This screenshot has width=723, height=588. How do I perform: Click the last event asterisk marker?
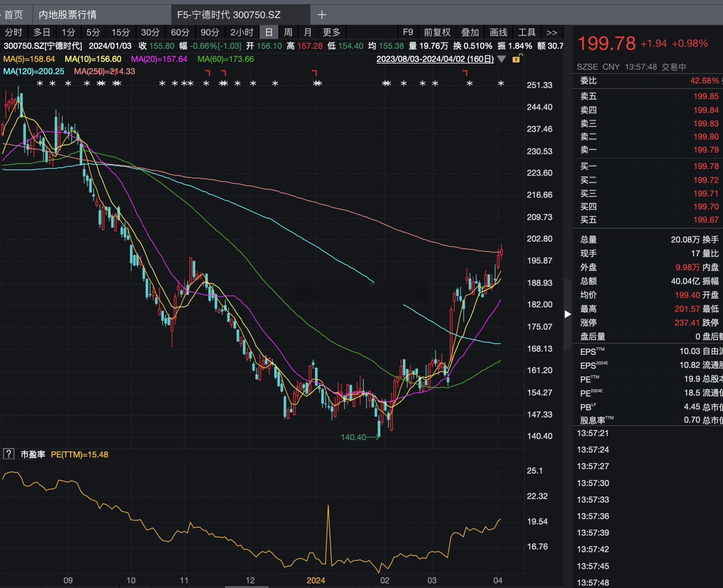click(501, 84)
